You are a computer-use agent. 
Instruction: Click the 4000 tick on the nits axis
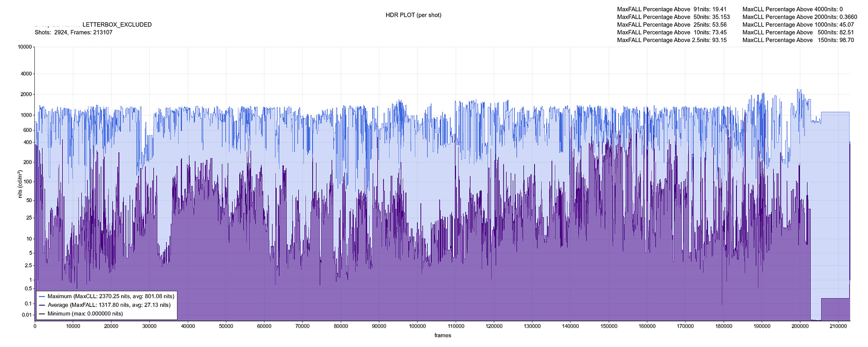click(x=27, y=74)
